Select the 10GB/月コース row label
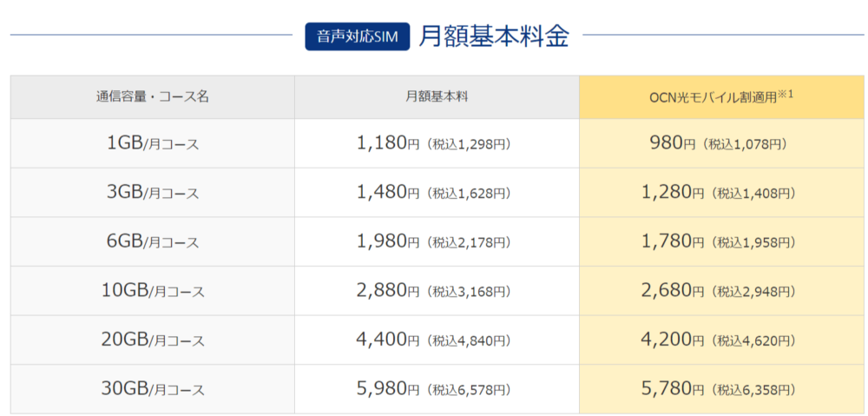This screenshot has width=868, height=416. [152, 290]
